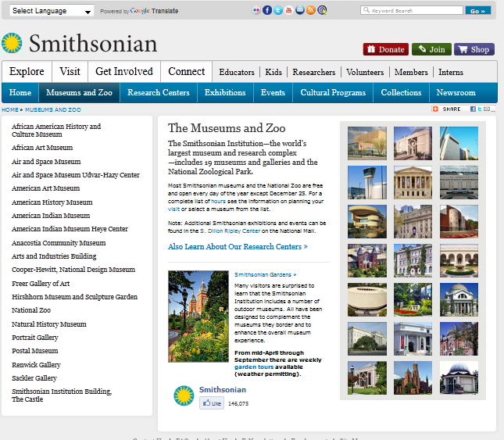504x440 pixels.
Task: Select Cultural Programs in the navigation bar
Action: point(333,92)
